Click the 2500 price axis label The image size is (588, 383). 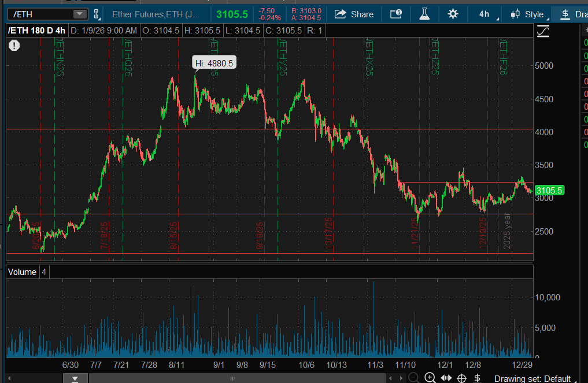(544, 231)
